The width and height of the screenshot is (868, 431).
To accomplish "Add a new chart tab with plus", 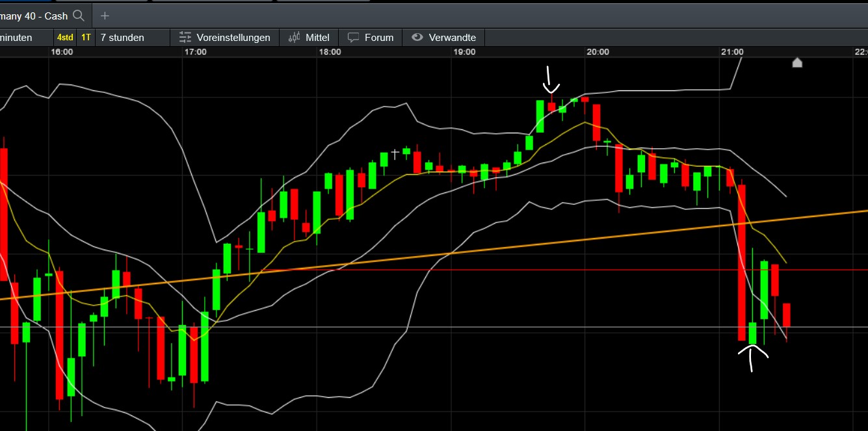I will point(105,15).
